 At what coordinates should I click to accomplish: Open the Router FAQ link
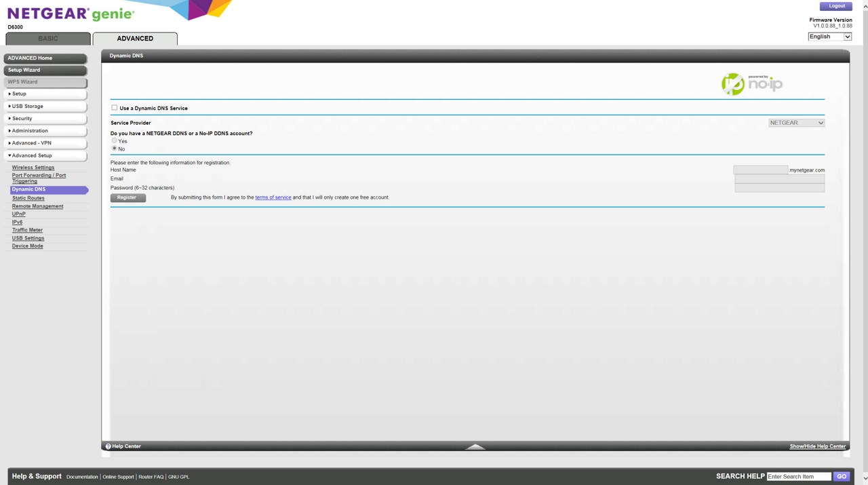[151, 477]
